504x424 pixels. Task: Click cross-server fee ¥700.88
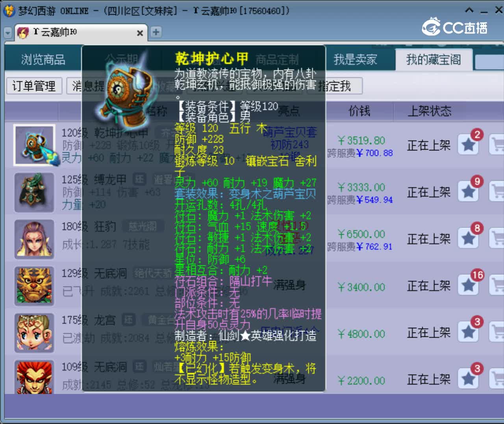pyautogui.click(x=374, y=153)
